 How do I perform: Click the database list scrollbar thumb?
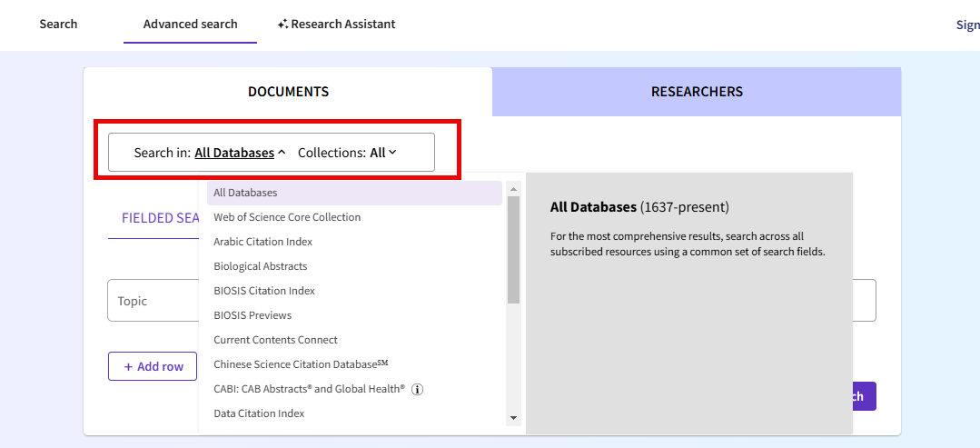[513, 249]
